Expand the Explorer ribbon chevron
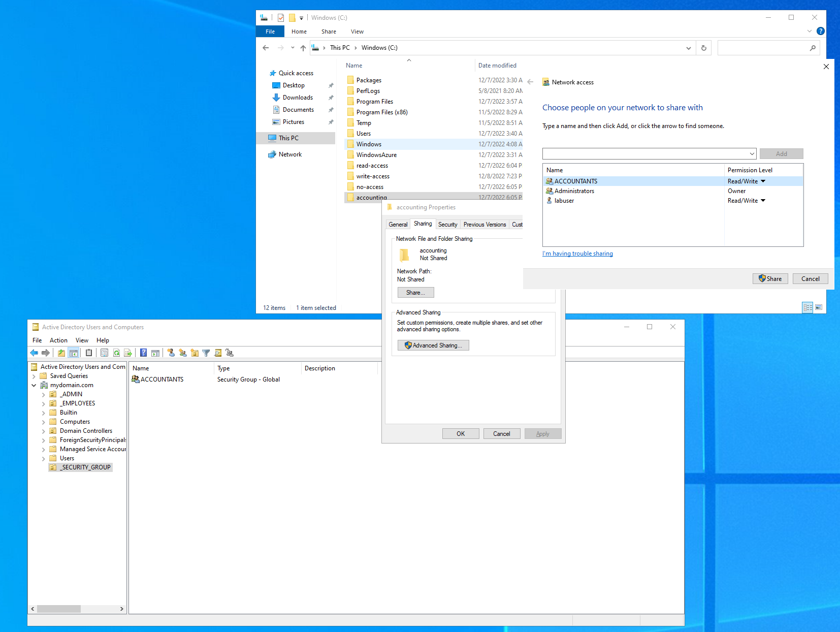Image resolution: width=840 pixels, height=632 pixels. coord(810,31)
